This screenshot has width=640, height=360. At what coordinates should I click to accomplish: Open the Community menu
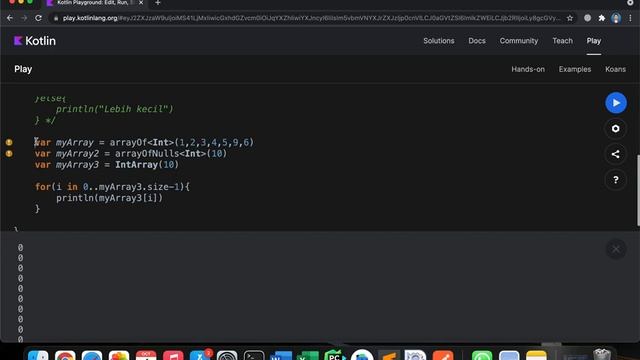coord(519,41)
